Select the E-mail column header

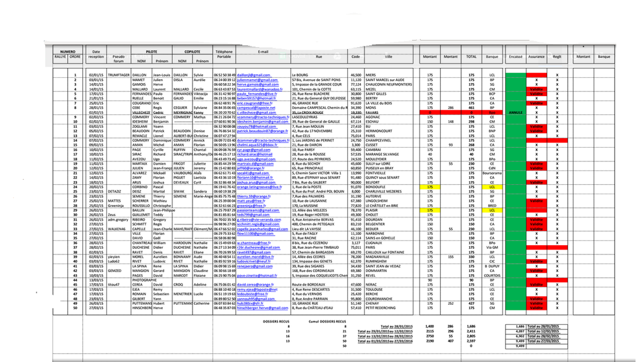262,52
